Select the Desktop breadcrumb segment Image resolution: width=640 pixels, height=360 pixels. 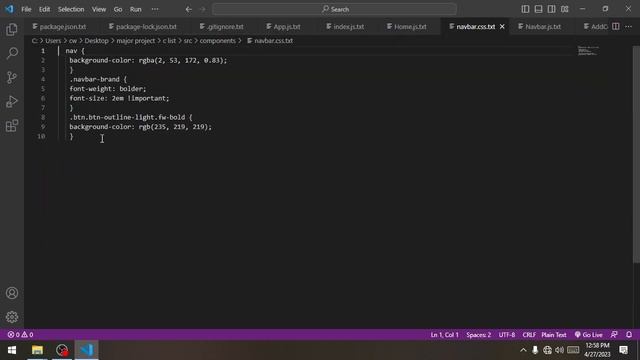pyautogui.click(x=96, y=41)
